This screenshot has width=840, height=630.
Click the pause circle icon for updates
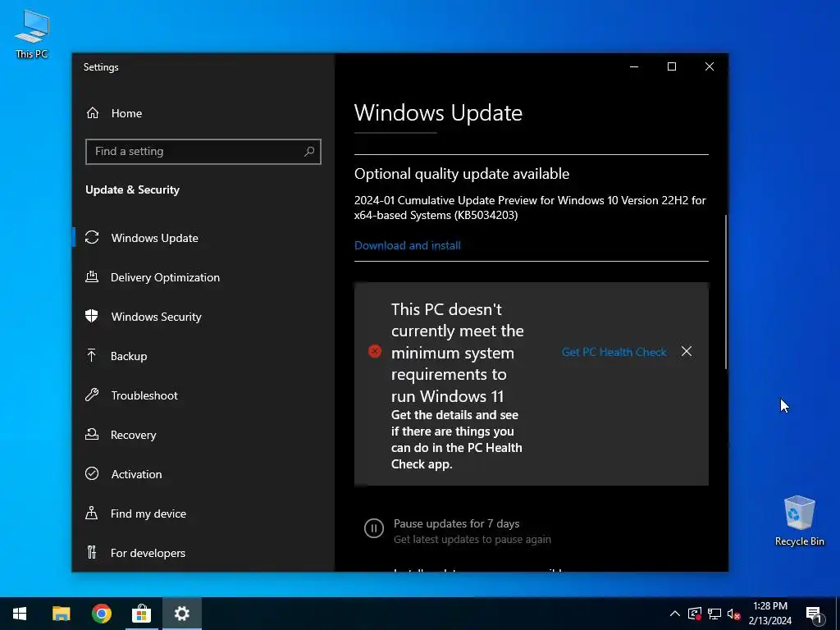[374, 528]
